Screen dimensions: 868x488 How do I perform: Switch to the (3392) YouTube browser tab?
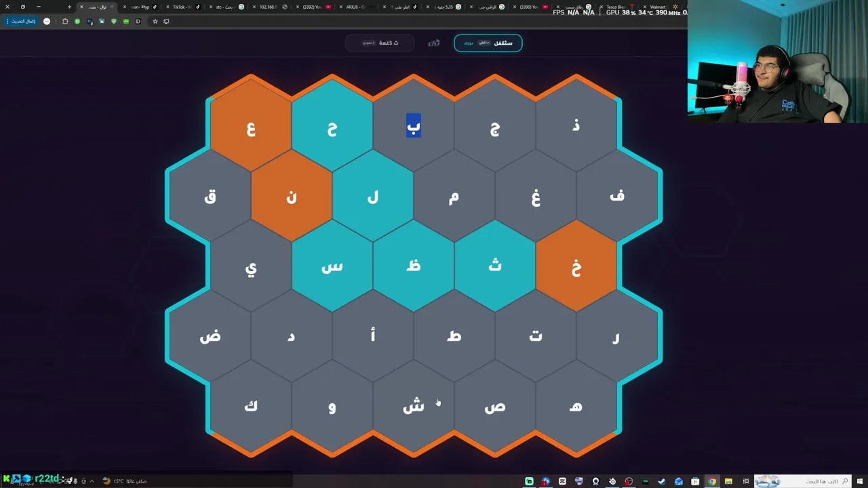click(x=313, y=7)
